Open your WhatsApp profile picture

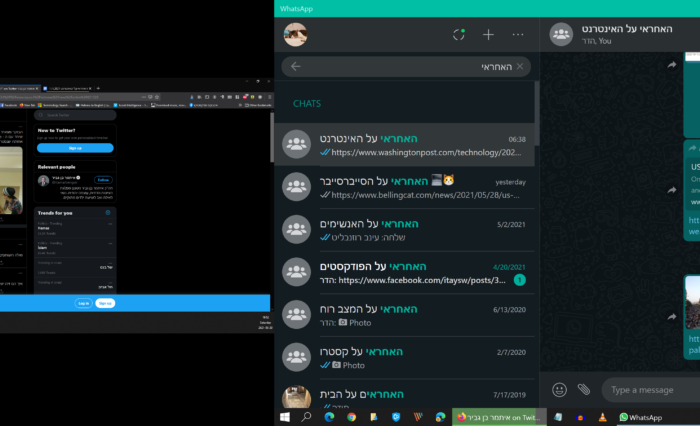295,34
